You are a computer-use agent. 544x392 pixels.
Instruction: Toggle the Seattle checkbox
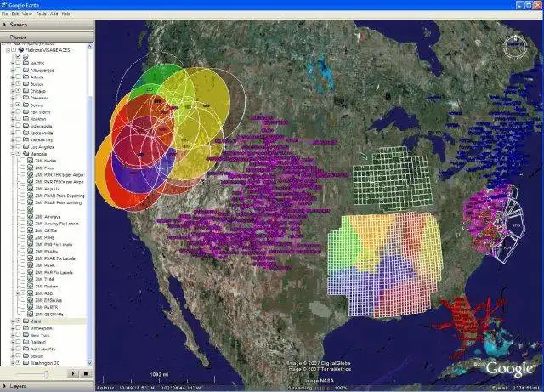point(18,356)
